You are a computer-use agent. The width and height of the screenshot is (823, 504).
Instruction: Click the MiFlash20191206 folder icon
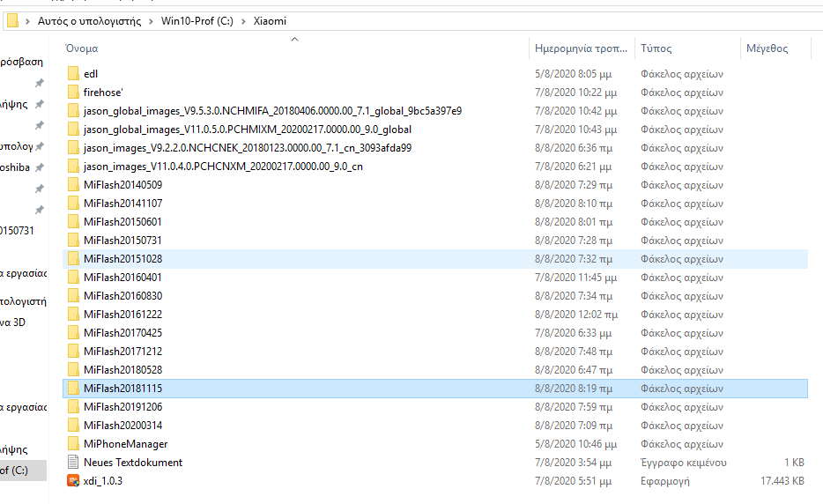tap(73, 407)
